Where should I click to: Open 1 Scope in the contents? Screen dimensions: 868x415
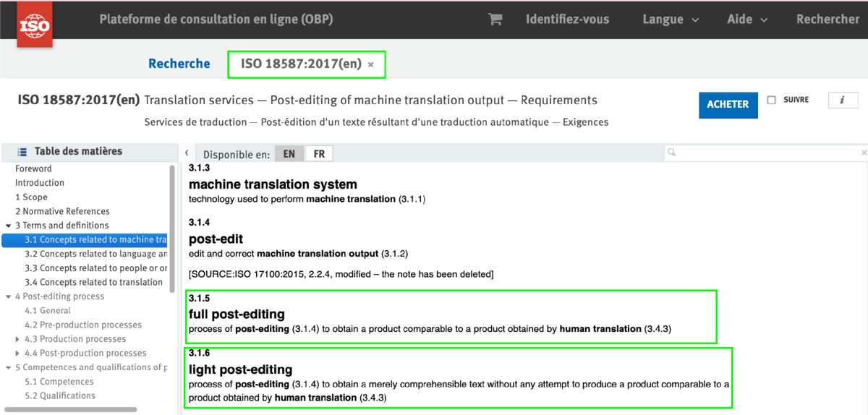[x=31, y=197]
